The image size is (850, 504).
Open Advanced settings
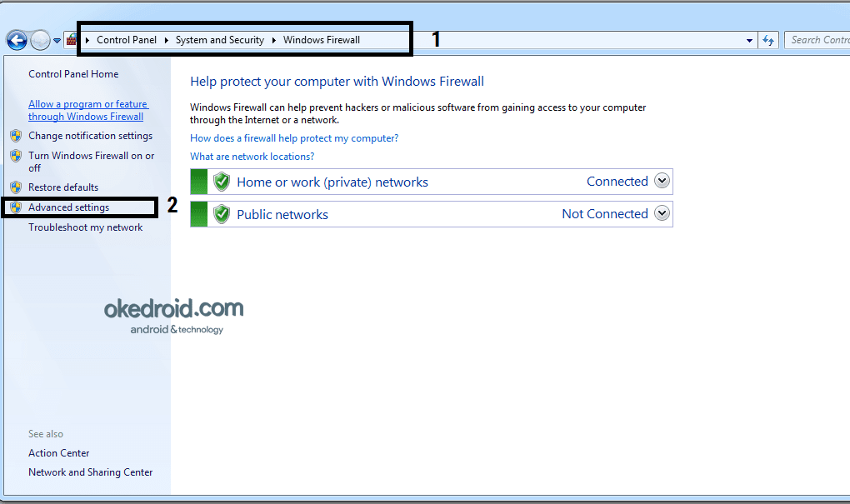[x=69, y=207]
